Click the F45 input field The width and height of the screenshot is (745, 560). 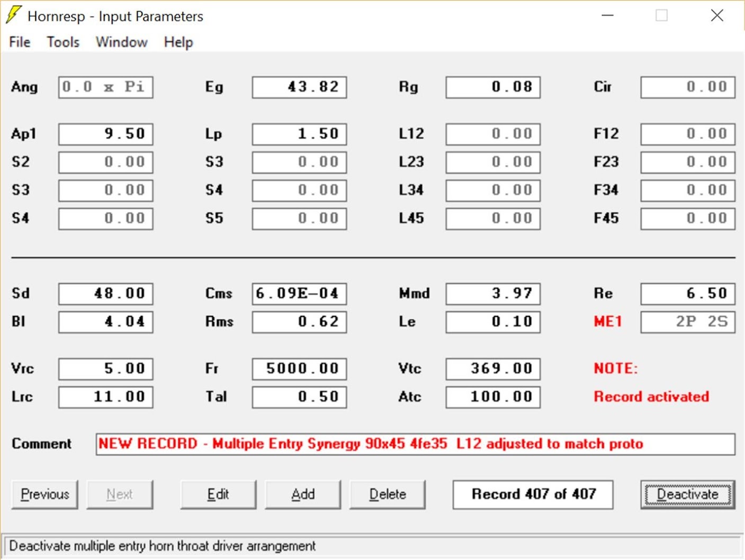pos(688,218)
